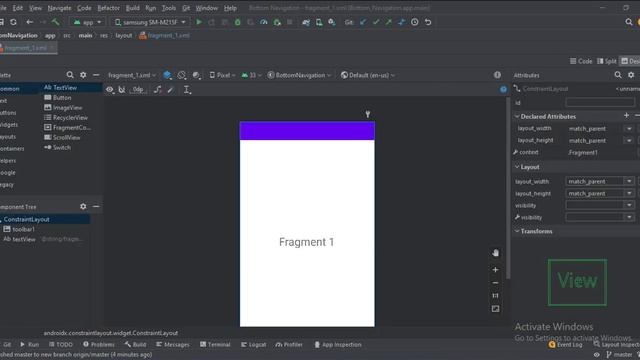Open the Tools menu
640x360 pixels.
click(169, 8)
